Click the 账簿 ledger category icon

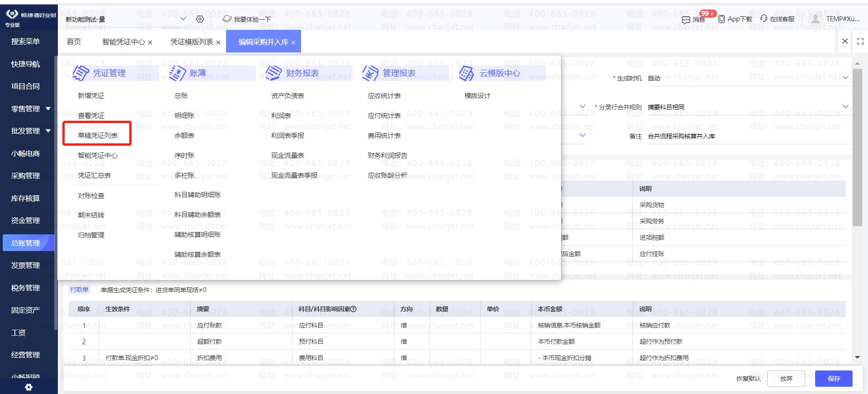tap(178, 73)
